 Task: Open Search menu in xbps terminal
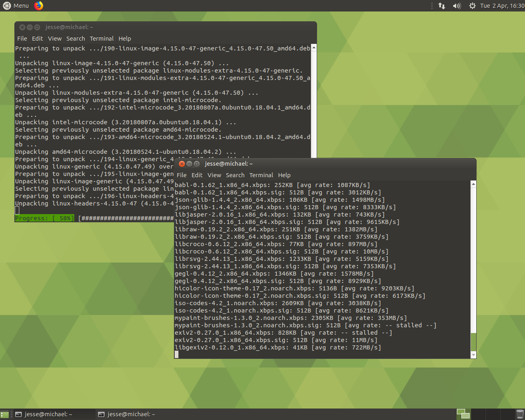[235, 175]
